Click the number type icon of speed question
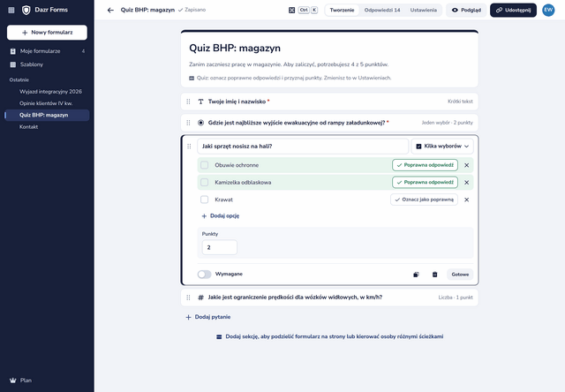 (200, 298)
